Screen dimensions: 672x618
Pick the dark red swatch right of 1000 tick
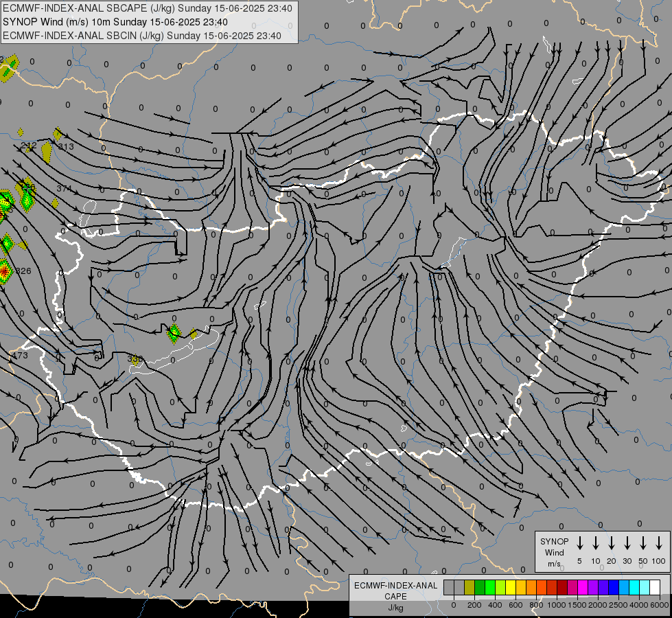pos(562,587)
